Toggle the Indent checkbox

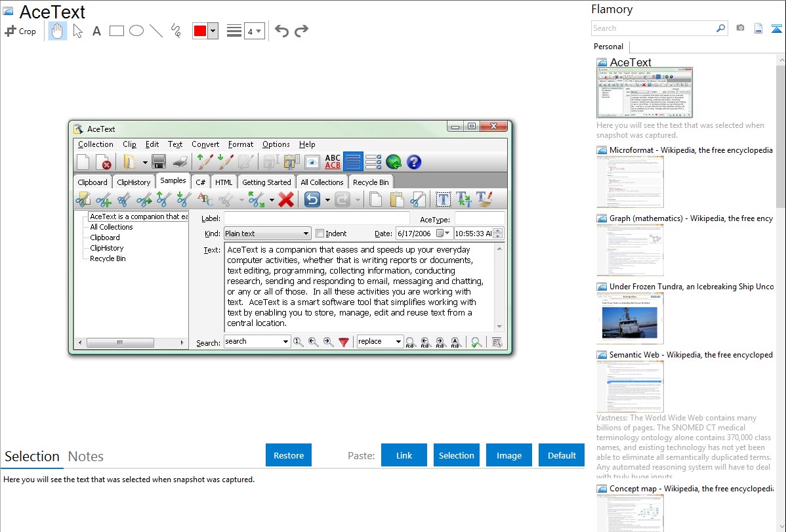[320, 234]
